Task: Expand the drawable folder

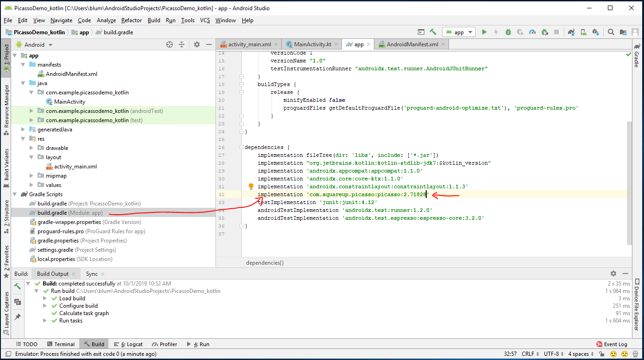Action: 32,148
